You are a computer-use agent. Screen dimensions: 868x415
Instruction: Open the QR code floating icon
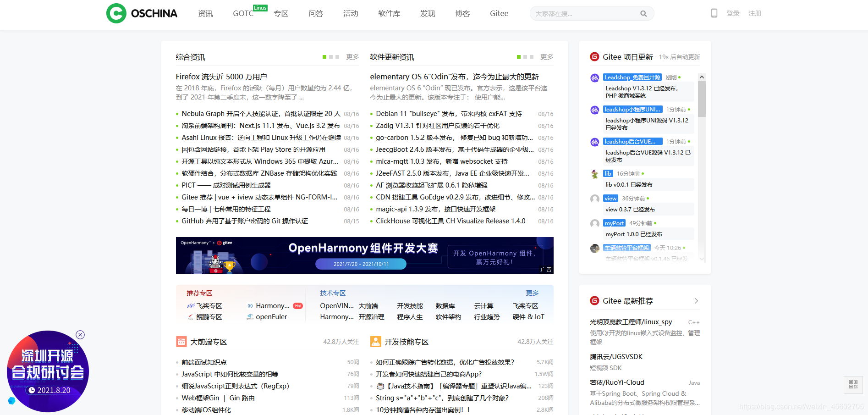click(853, 384)
